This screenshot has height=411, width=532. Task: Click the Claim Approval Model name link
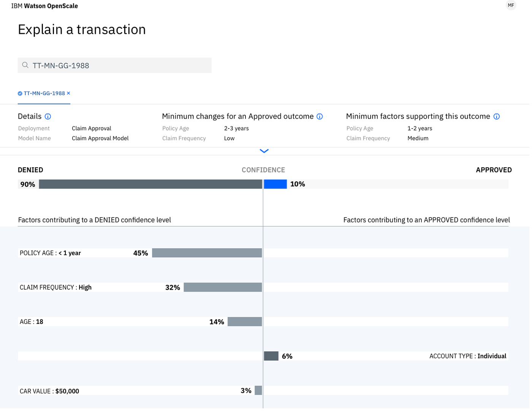tap(100, 138)
